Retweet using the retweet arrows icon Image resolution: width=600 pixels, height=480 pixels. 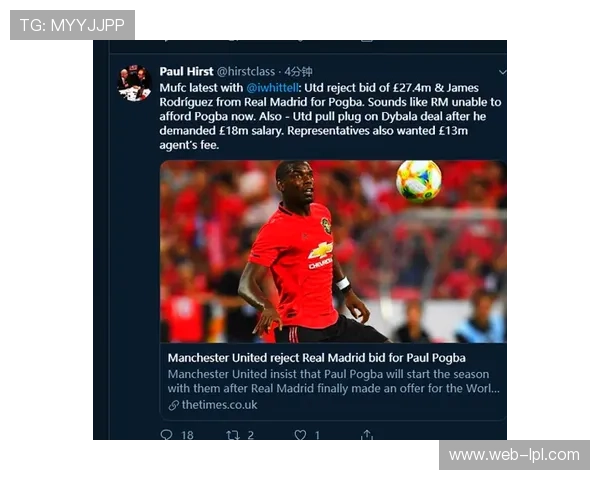click(233, 435)
